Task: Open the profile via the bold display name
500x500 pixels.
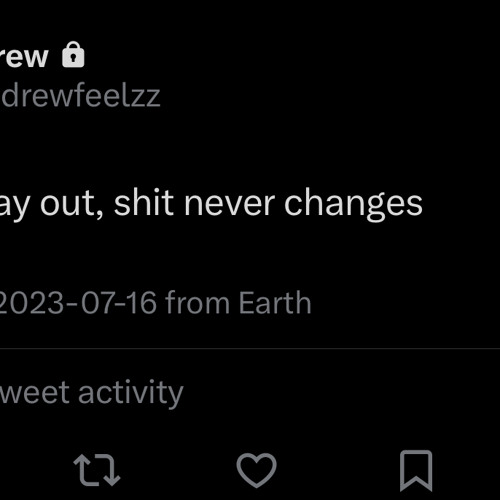Action: click(24, 57)
